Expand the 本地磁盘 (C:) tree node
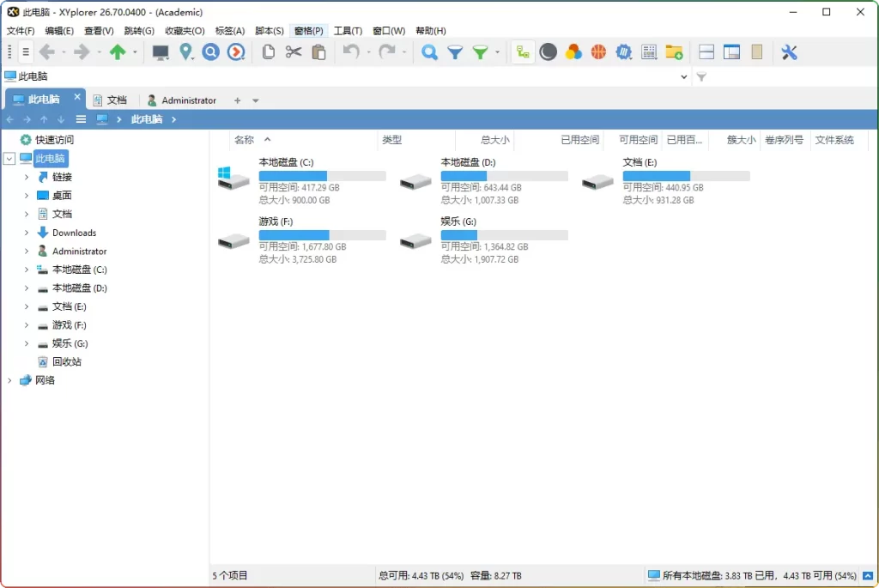 (27, 270)
